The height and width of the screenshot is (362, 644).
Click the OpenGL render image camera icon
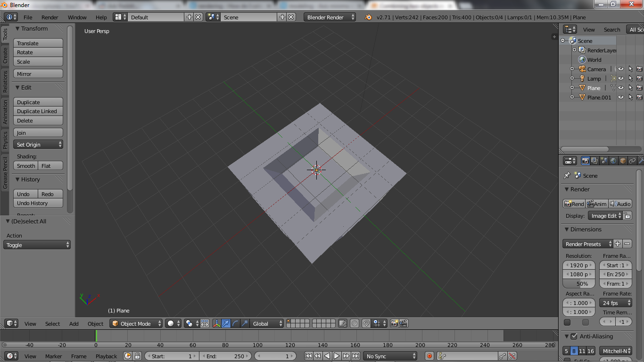click(x=395, y=323)
